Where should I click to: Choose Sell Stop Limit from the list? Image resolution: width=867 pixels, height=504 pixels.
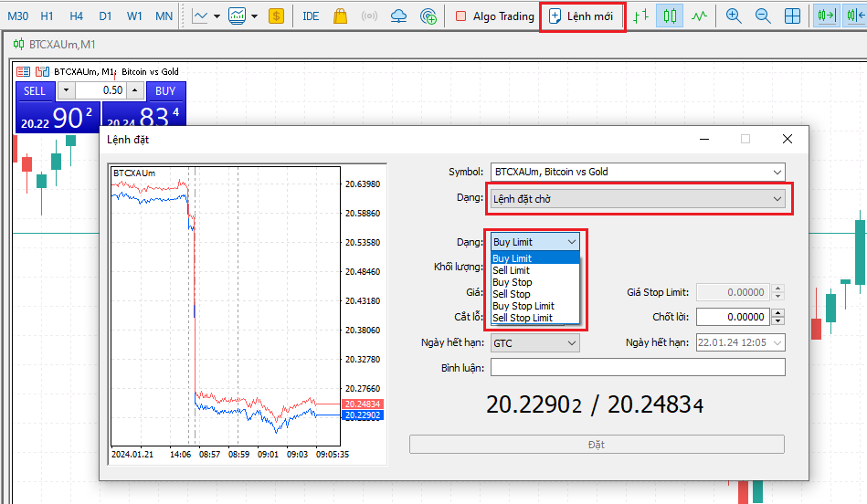[534, 318]
